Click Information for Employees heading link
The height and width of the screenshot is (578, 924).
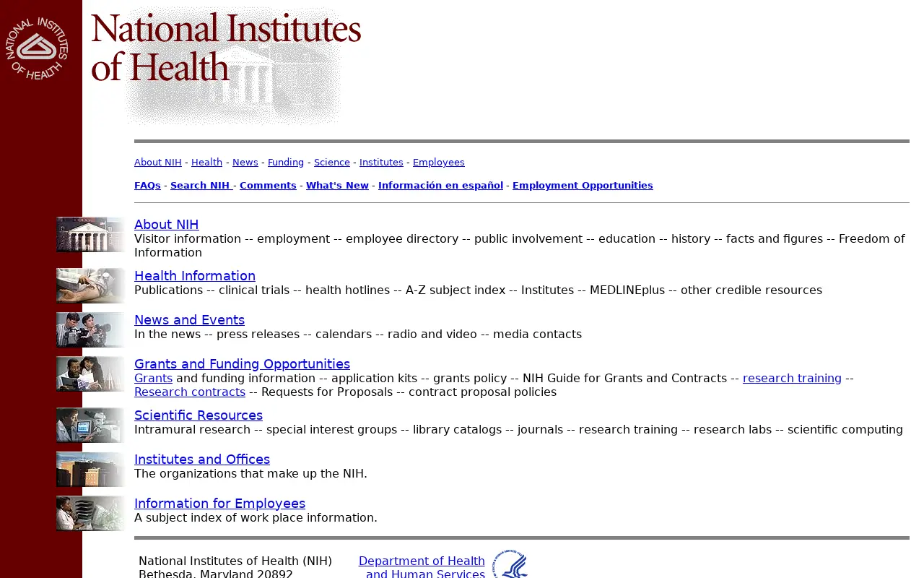[219, 504]
